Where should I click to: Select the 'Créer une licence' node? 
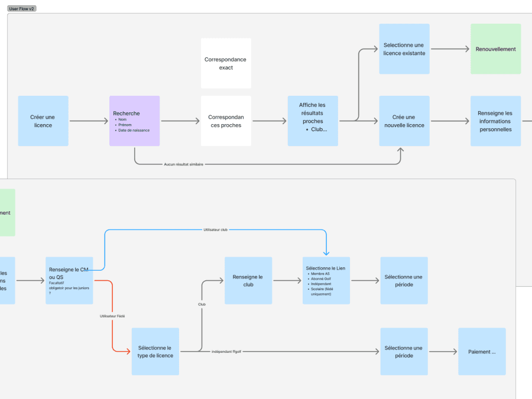click(x=43, y=121)
